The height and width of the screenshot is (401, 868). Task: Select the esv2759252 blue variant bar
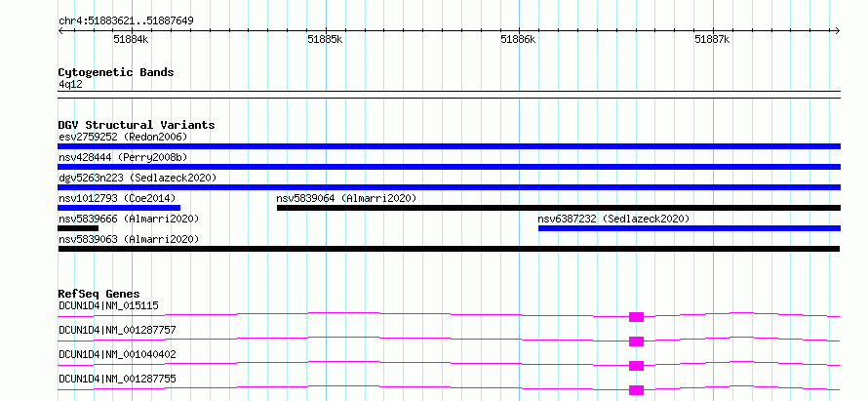click(x=449, y=146)
